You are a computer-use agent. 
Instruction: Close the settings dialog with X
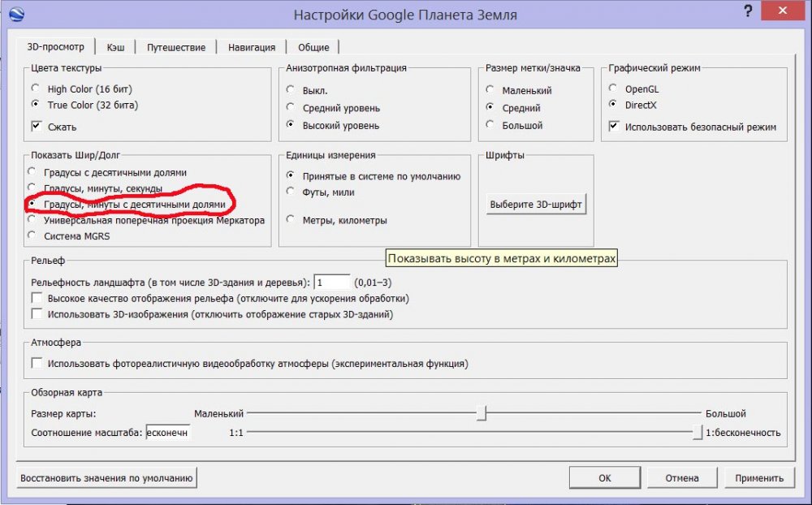coord(783,11)
